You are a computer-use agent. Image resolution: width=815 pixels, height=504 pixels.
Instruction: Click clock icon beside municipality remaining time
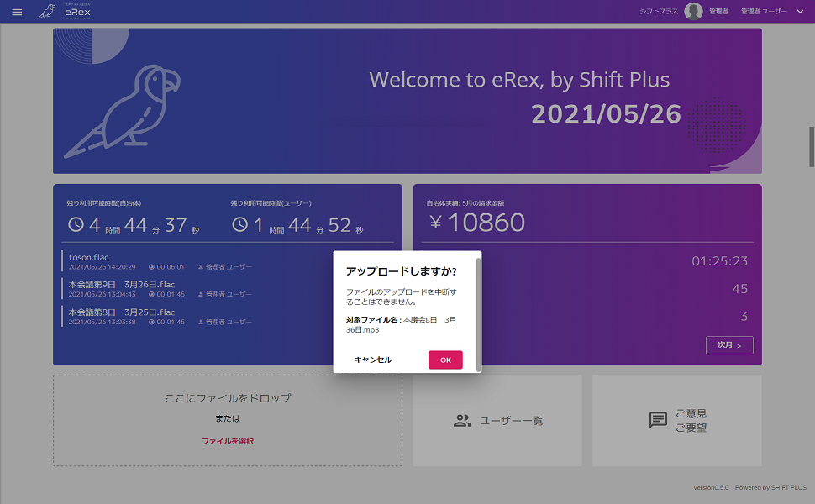point(76,224)
